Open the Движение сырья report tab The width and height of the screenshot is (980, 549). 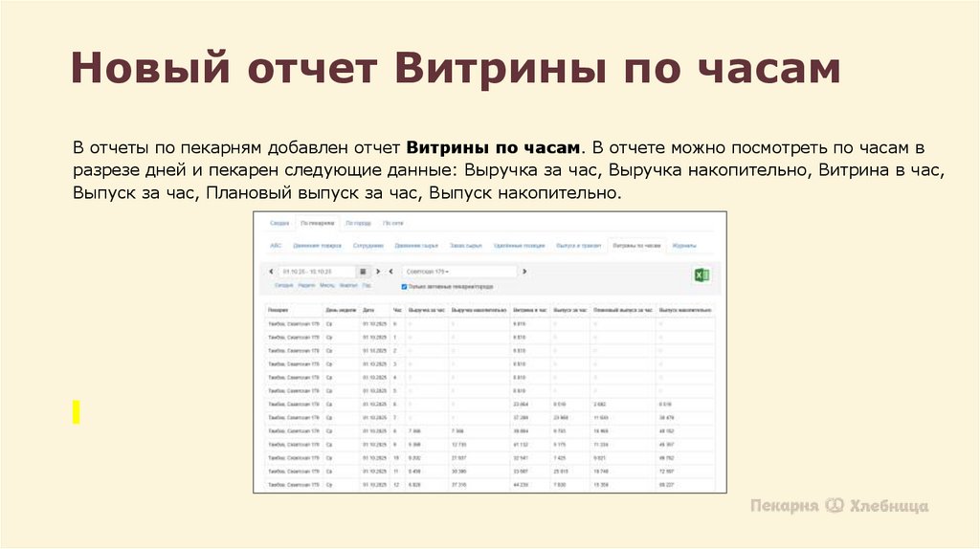coord(416,246)
